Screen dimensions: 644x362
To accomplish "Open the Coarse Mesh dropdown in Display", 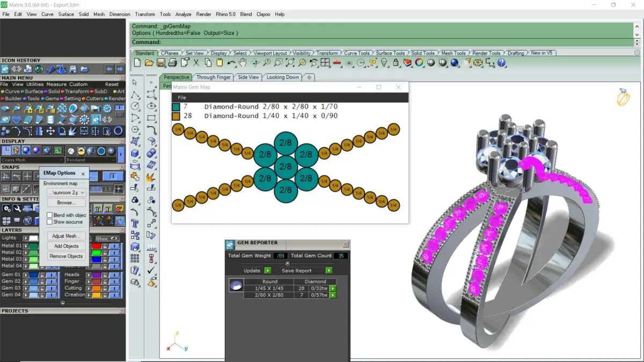I will tap(32, 160).
